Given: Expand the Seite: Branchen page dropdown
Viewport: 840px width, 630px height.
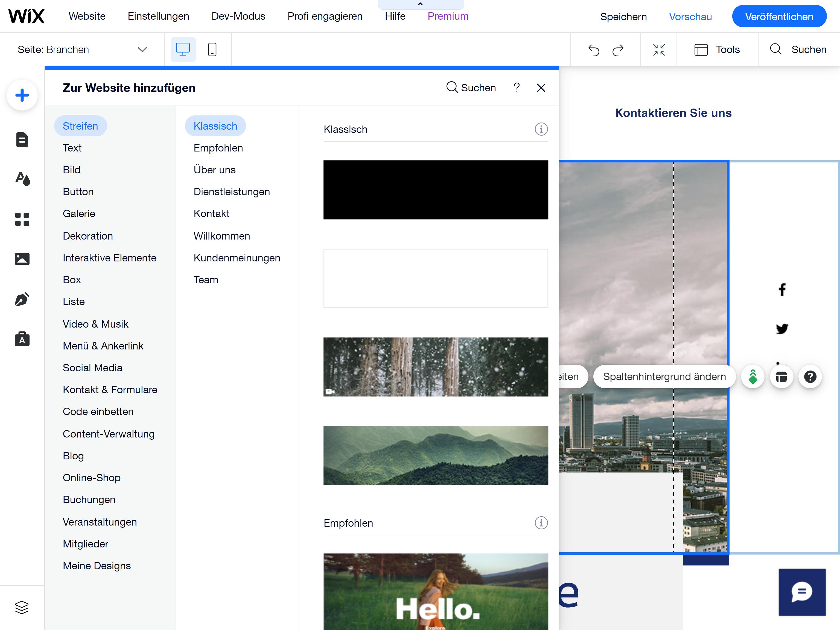Looking at the screenshot, I should coord(142,50).
